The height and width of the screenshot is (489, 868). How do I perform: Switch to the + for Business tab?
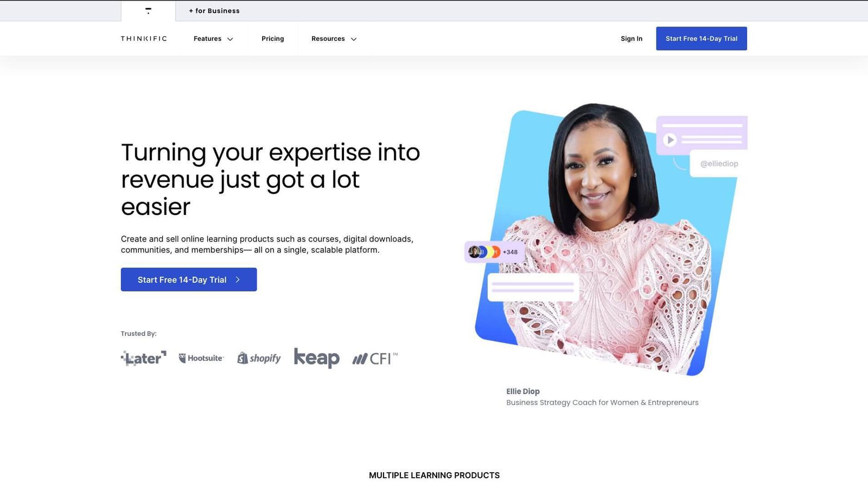click(x=214, y=11)
